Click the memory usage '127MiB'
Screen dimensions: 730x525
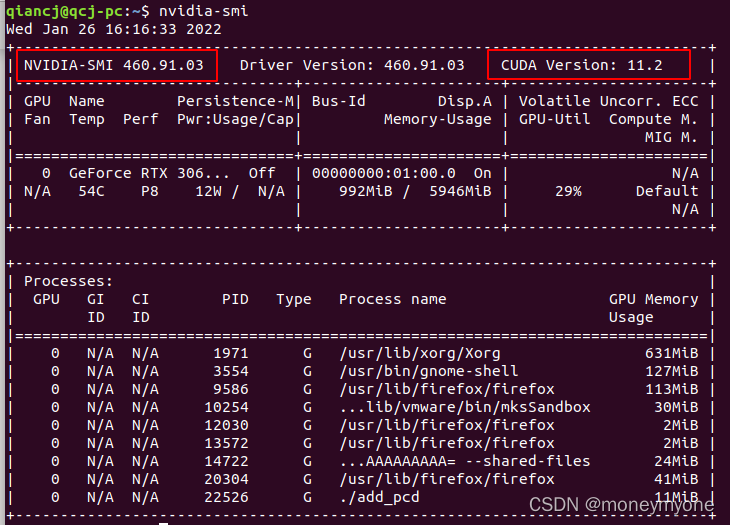[671, 371]
